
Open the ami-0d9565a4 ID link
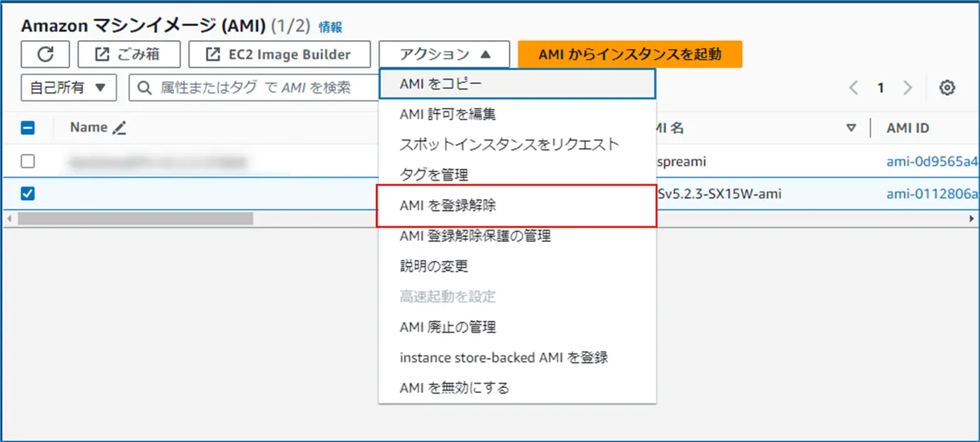coord(932,162)
